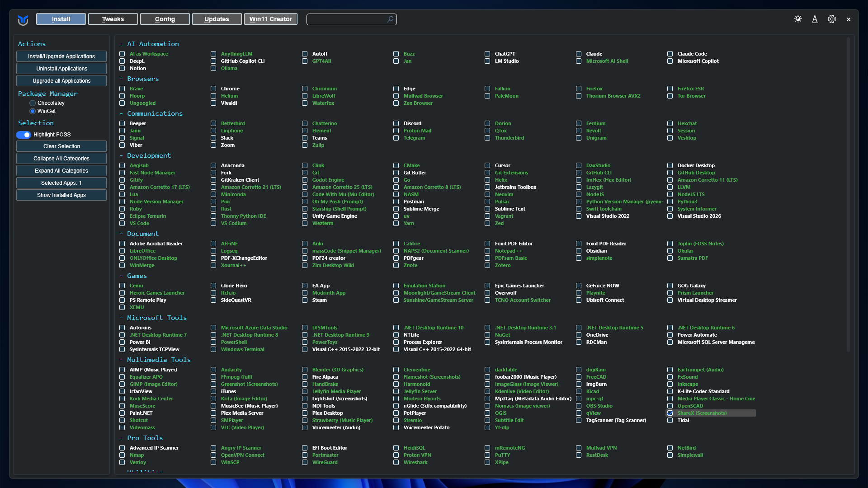The image size is (868, 488).
Task: Switch to the Install tab
Action: coord(61,19)
